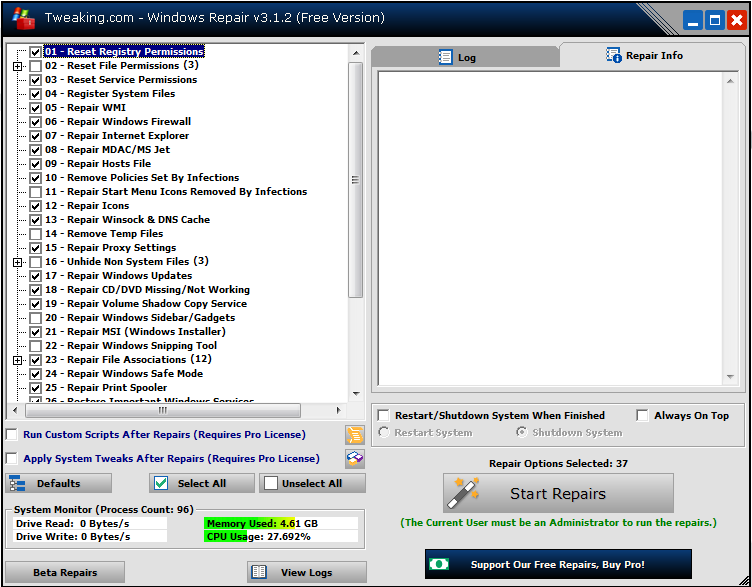Open the system tweaks icon button
This screenshot has width=752, height=587.
354,458
